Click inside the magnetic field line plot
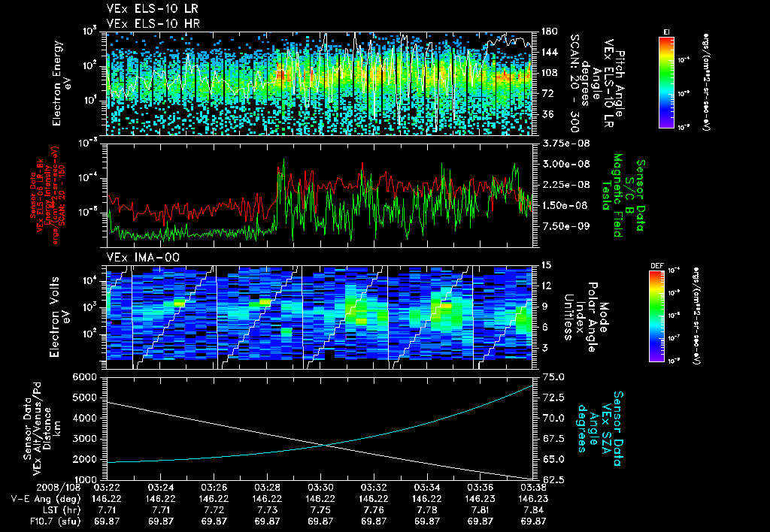Image resolution: width=770 pixels, height=532 pixels. click(x=319, y=195)
